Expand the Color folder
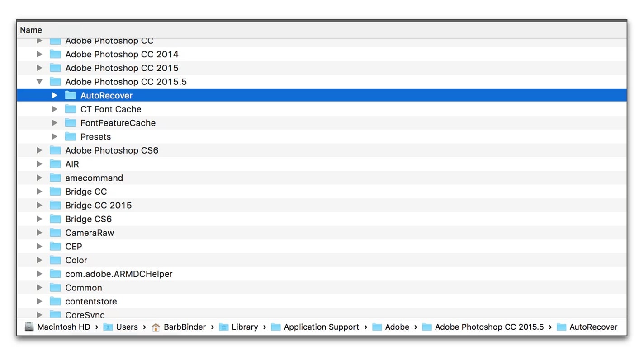Viewport: 644px width, 355px height. coord(39,260)
